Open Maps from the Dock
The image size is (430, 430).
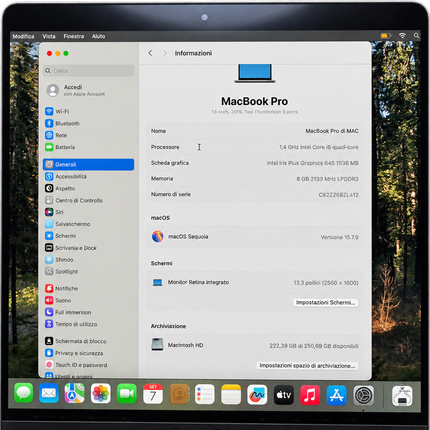coord(74,394)
